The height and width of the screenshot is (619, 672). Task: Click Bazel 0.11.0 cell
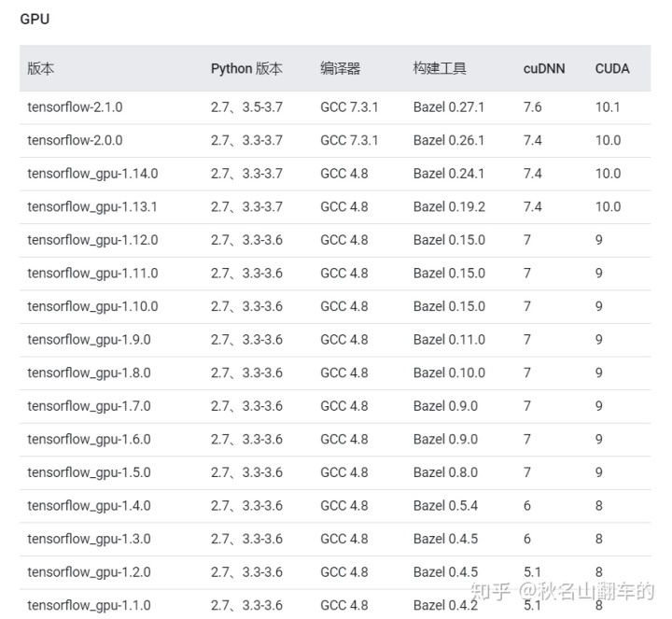click(449, 340)
